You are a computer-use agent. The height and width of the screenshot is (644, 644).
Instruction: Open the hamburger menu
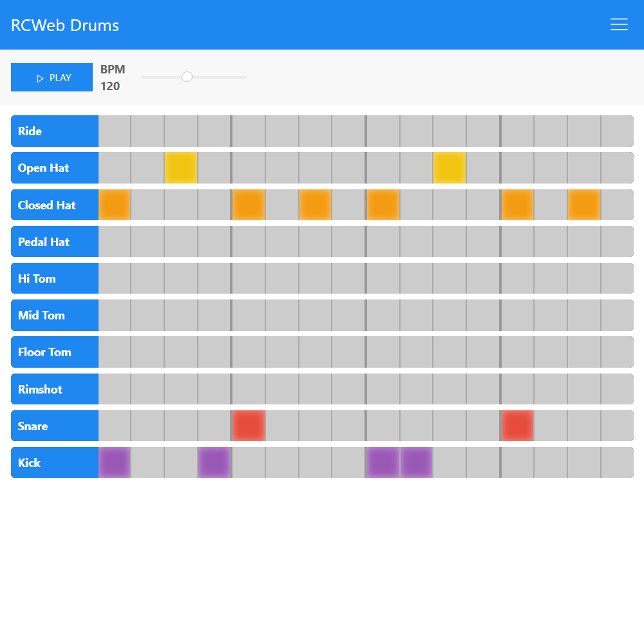coord(619,24)
